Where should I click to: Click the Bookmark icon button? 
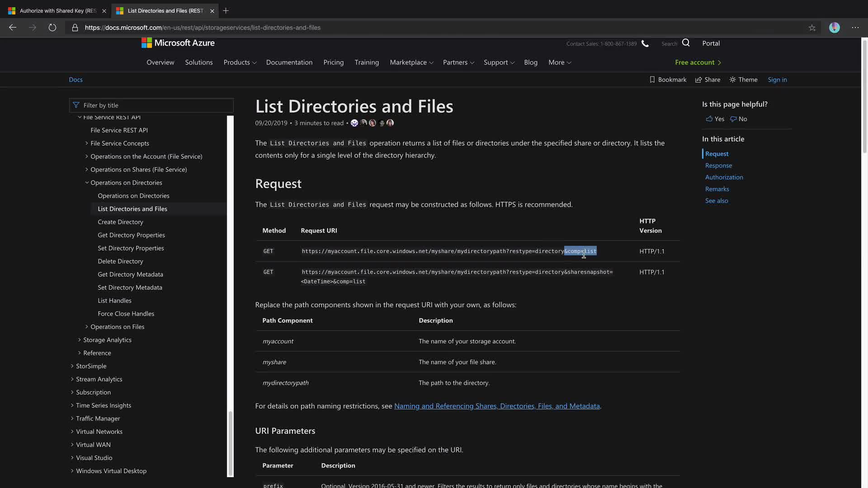[x=652, y=80]
